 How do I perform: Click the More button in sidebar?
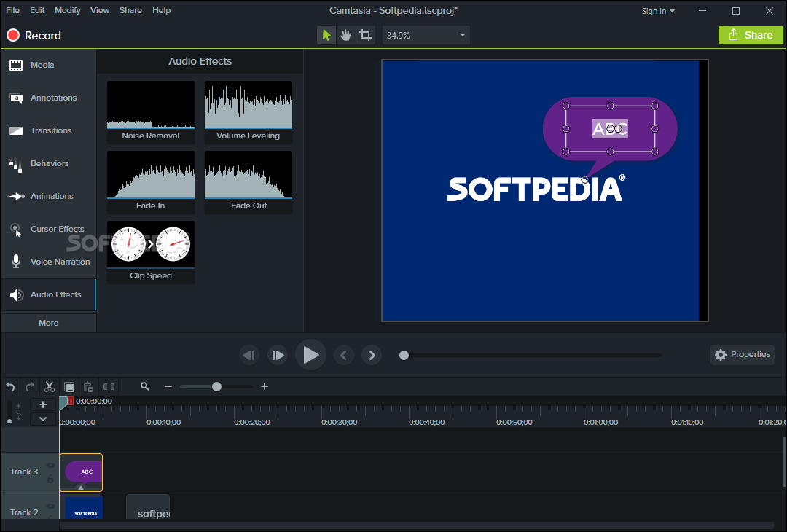tap(48, 323)
